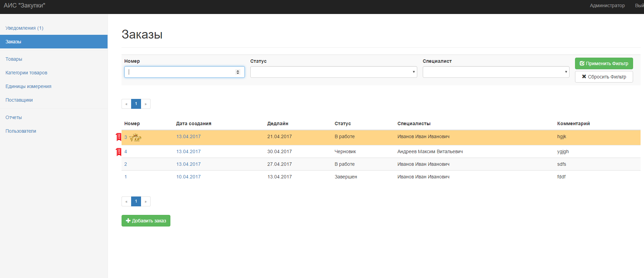Go to previous page in bottom pagination
This screenshot has width=644, height=278.
coord(126,202)
